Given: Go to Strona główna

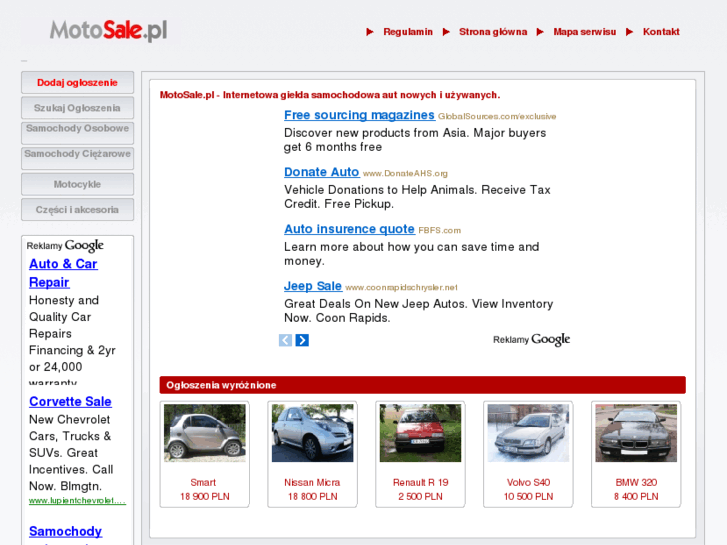Looking at the screenshot, I should 493,32.
